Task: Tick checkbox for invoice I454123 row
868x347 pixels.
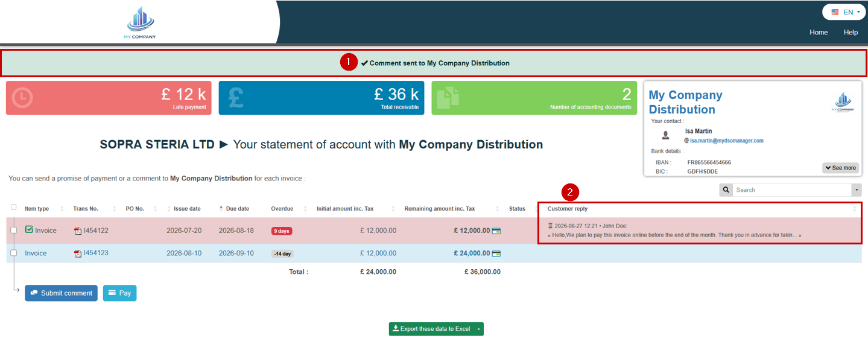Action: [x=14, y=253]
